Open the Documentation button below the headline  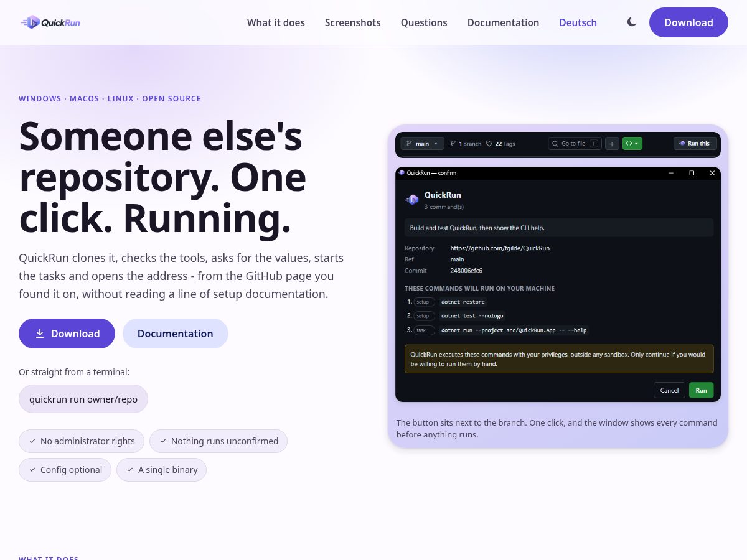176,334
